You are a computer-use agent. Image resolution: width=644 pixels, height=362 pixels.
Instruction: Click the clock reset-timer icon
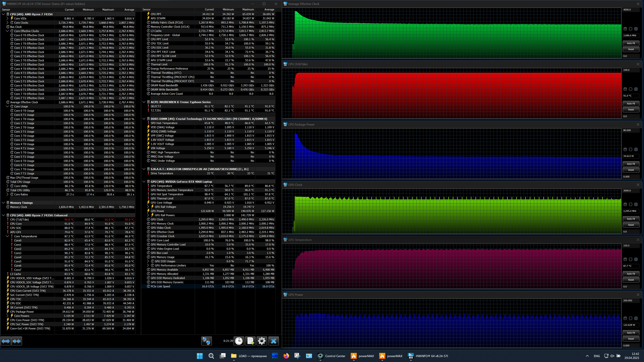(239, 341)
